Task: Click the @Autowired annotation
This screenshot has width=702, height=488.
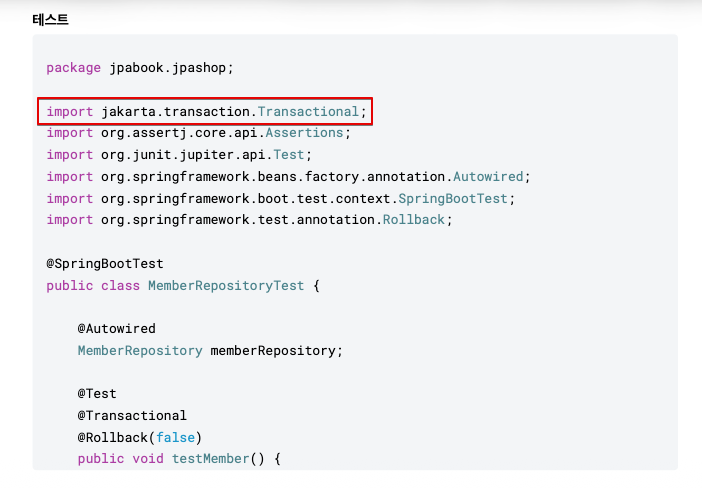Action: tap(117, 329)
